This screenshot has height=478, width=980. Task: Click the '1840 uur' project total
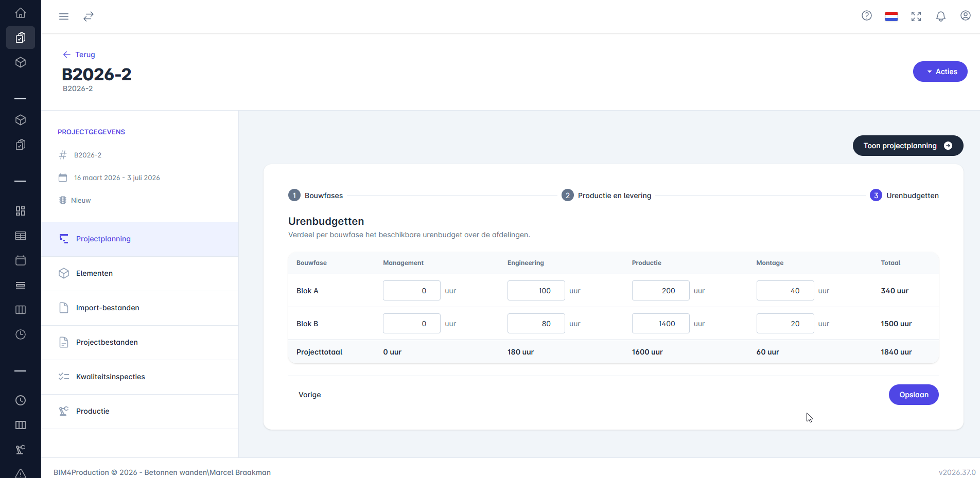896,352
